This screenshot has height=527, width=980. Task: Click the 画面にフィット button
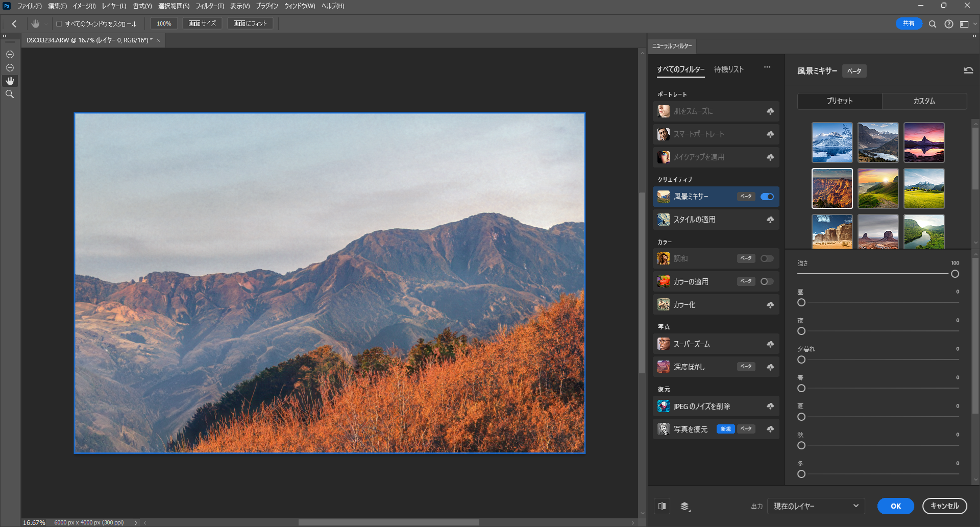[x=250, y=23]
